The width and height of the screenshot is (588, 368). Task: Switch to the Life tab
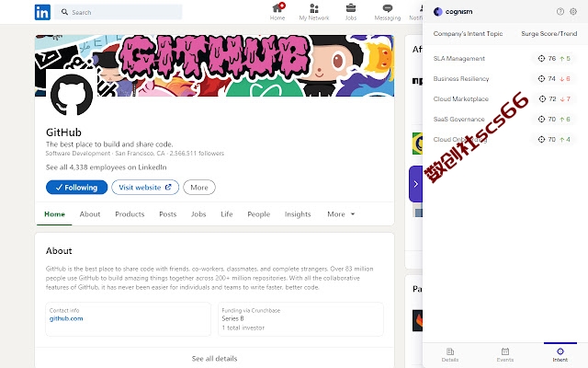227,214
